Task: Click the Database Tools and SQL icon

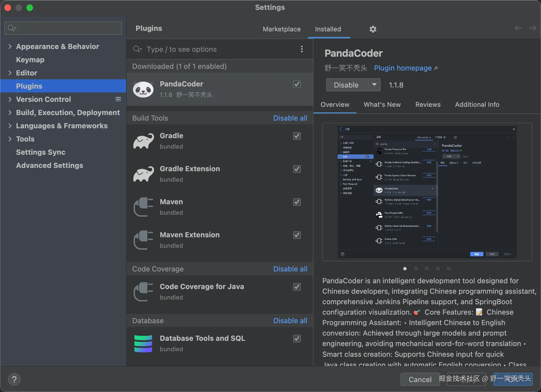Action: tap(143, 344)
